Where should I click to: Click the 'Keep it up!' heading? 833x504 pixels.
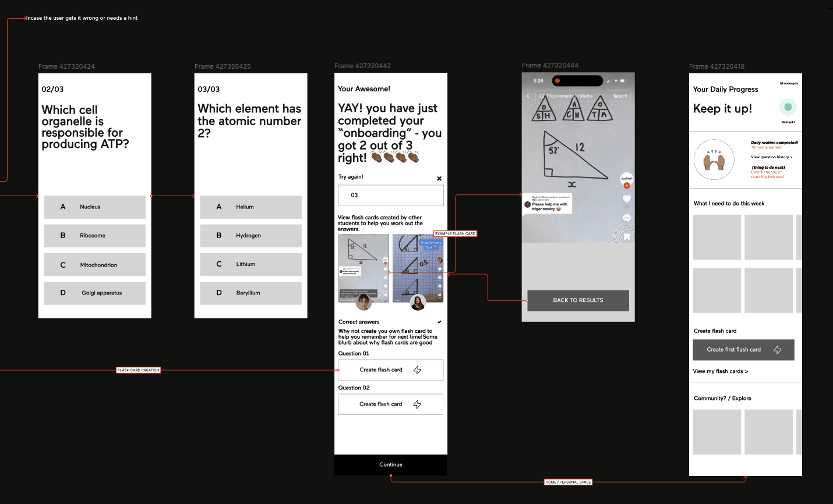pyautogui.click(x=722, y=109)
